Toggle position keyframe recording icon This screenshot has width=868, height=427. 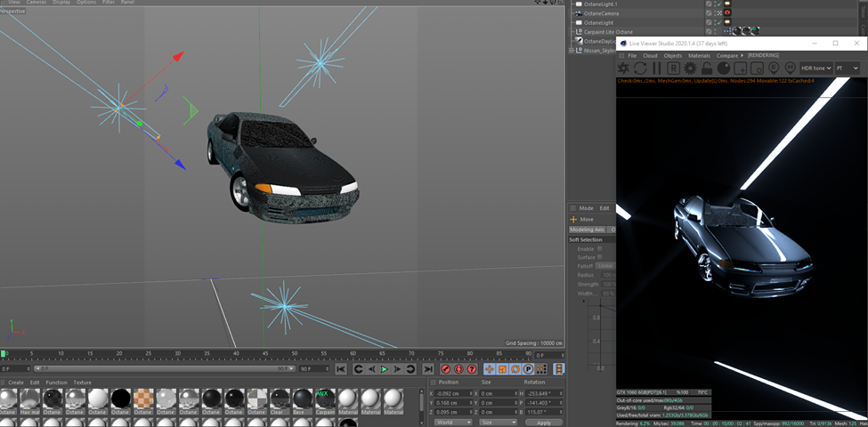(490, 369)
